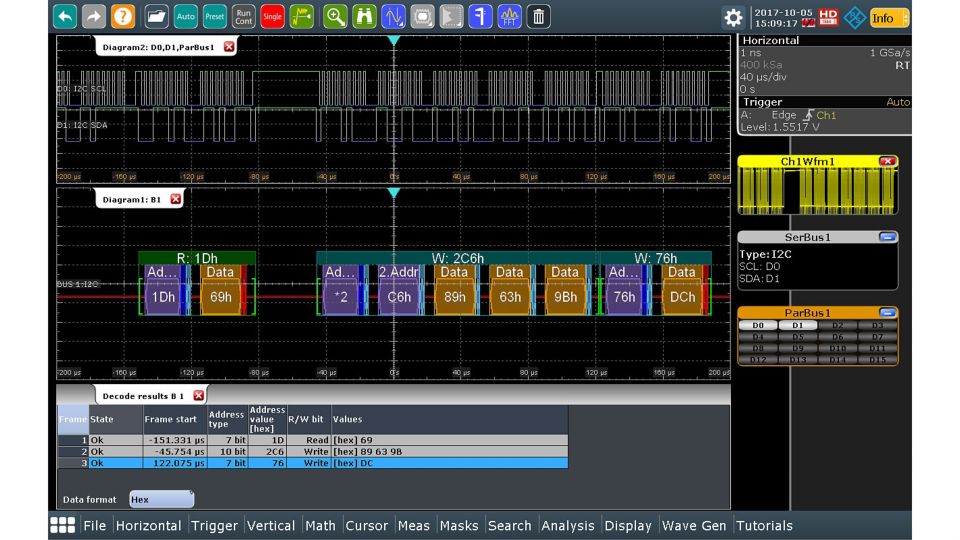
Task: Toggle digital channel D2 in ParBus1
Action: (x=838, y=325)
